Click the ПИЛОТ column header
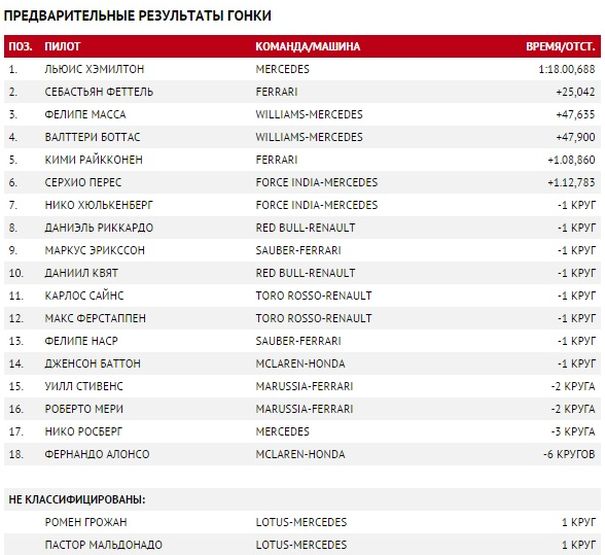The image size is (605, 555). (64, 46)
